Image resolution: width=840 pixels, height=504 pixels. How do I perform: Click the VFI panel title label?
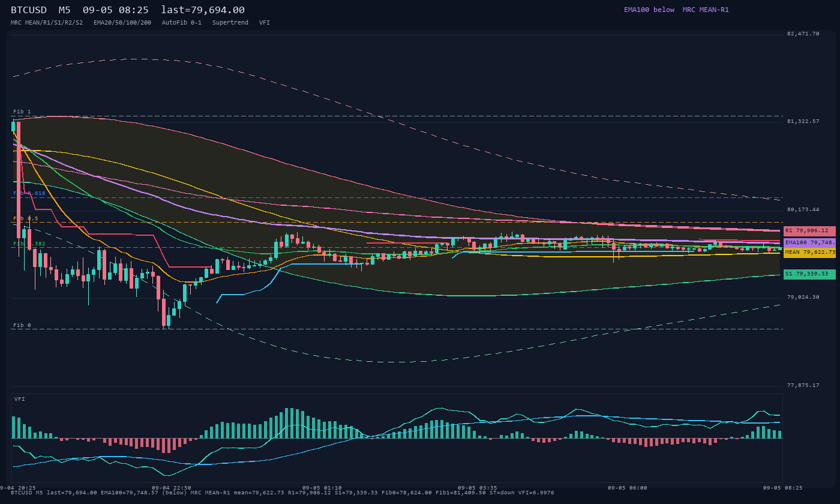click(20, 399)
